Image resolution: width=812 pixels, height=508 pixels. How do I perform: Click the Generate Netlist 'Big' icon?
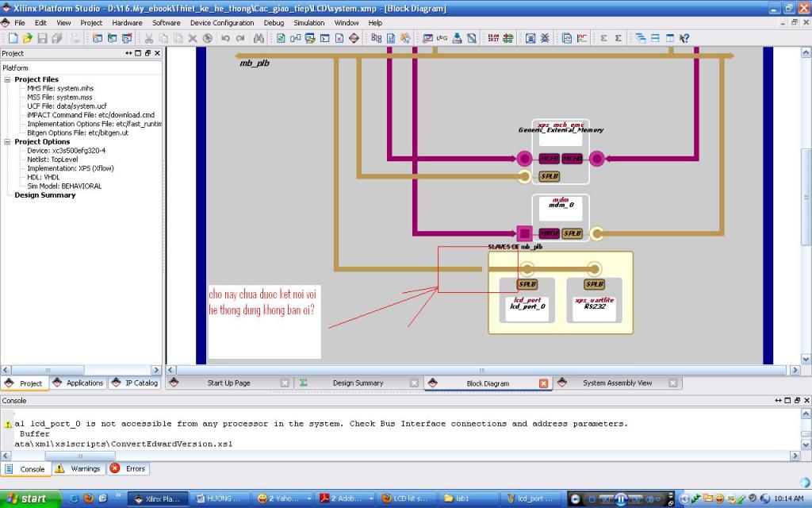coord(376,38)
